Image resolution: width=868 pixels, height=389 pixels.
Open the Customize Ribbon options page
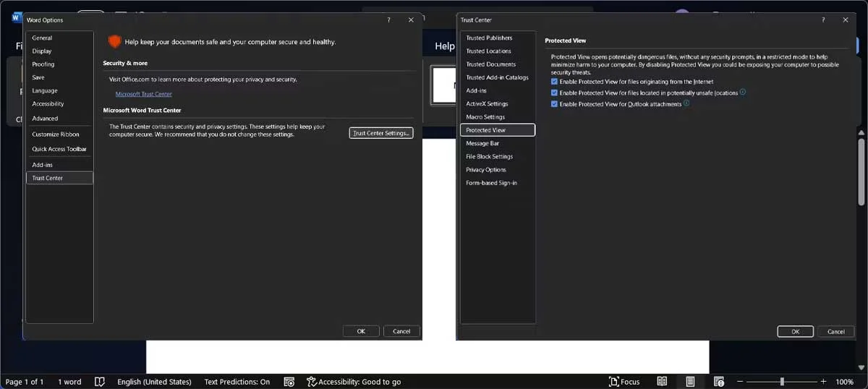[x=56, y=134]
